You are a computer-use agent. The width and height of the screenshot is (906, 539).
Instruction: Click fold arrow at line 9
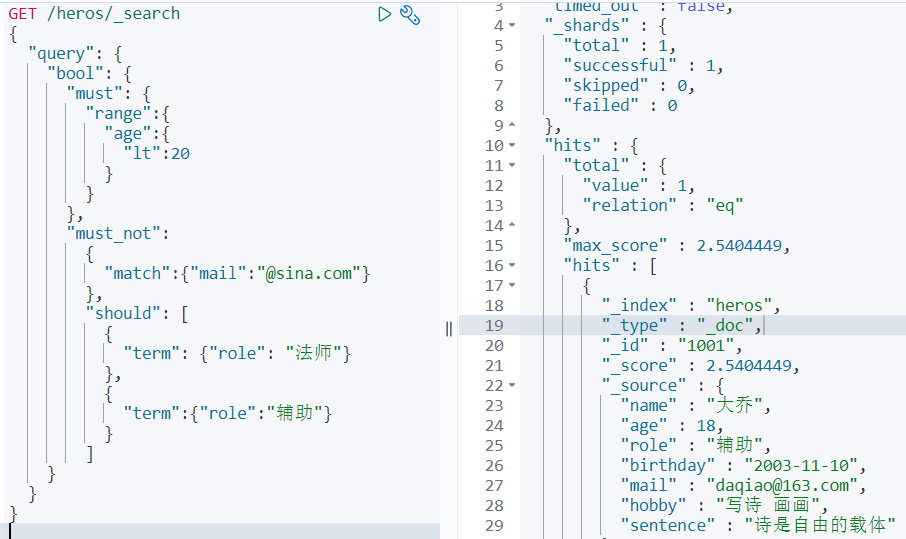click(x=512, y=125)
